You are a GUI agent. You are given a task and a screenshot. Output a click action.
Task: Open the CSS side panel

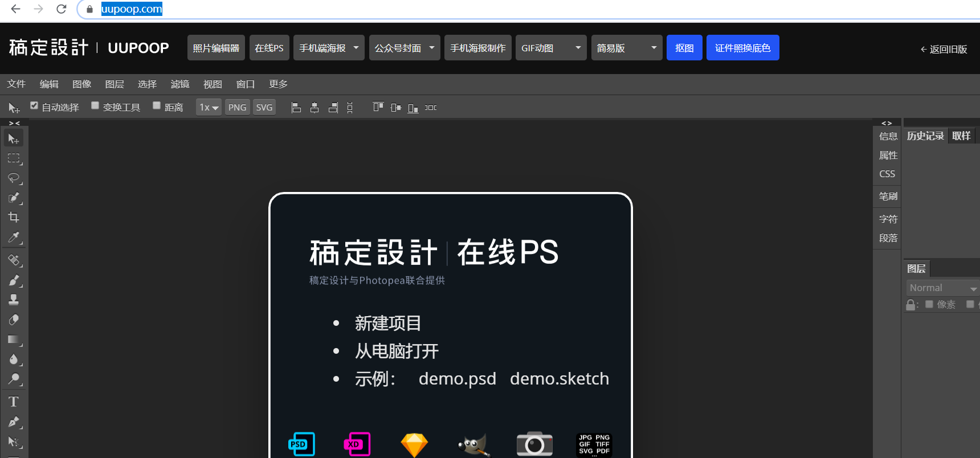(x=887, y=174)
